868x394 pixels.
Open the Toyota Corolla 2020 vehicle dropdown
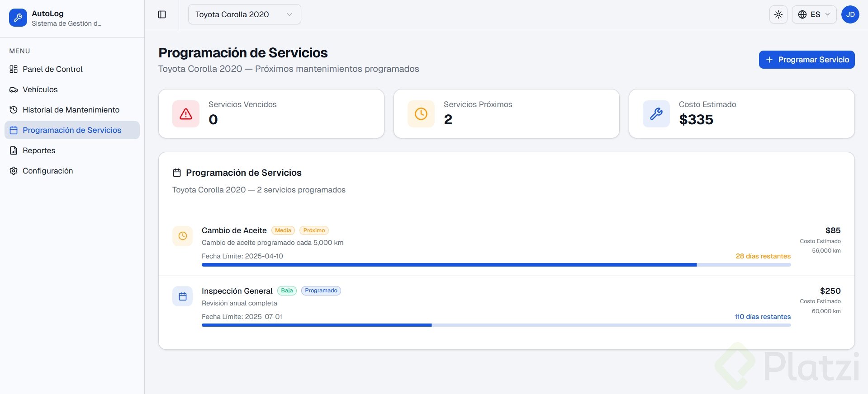coord(244,14)
